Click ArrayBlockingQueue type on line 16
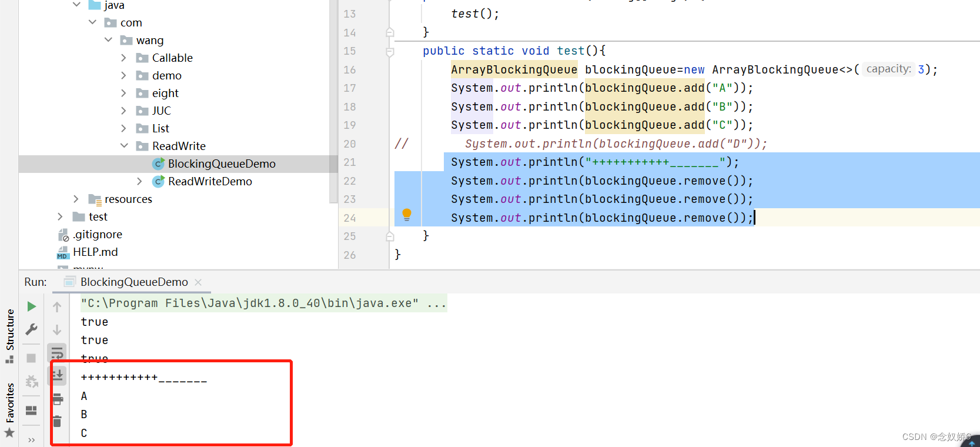The width and height of the screenshot is (980, 447). 514,69
